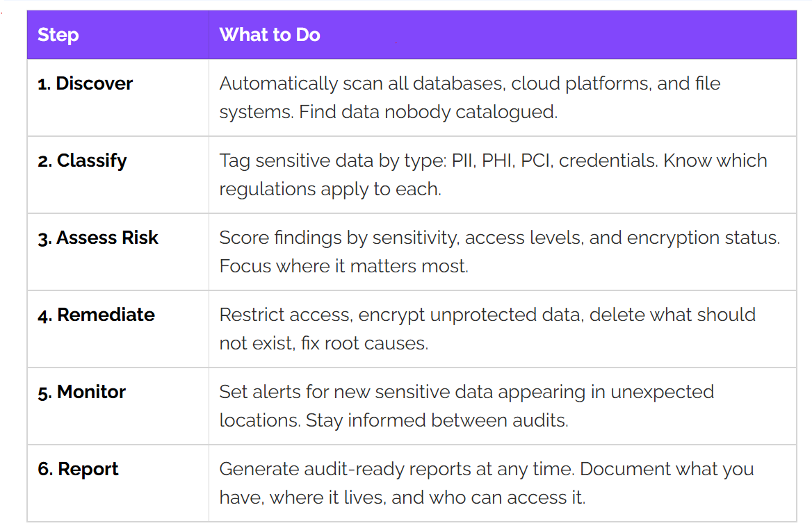Viewport: 812px width, 528px height.
Task: Click the 'Restrict access, encrypt unprotected data' description
Action: [503, 329]
